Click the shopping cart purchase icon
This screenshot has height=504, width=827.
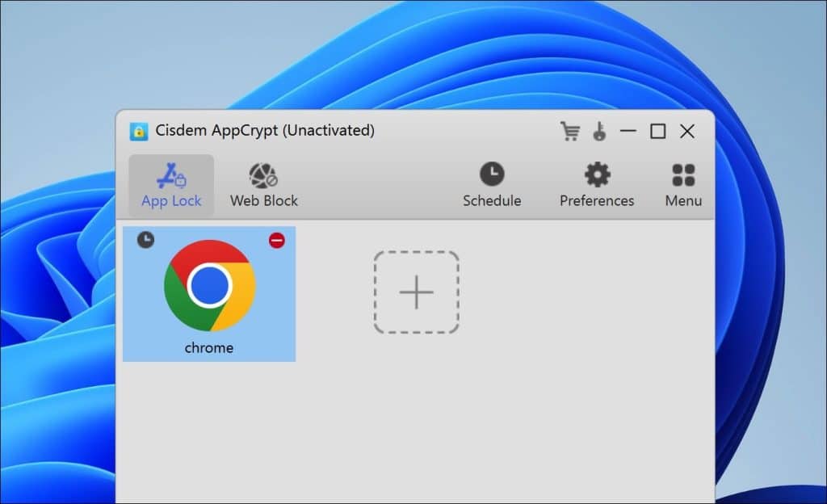(x=570, y=132)
